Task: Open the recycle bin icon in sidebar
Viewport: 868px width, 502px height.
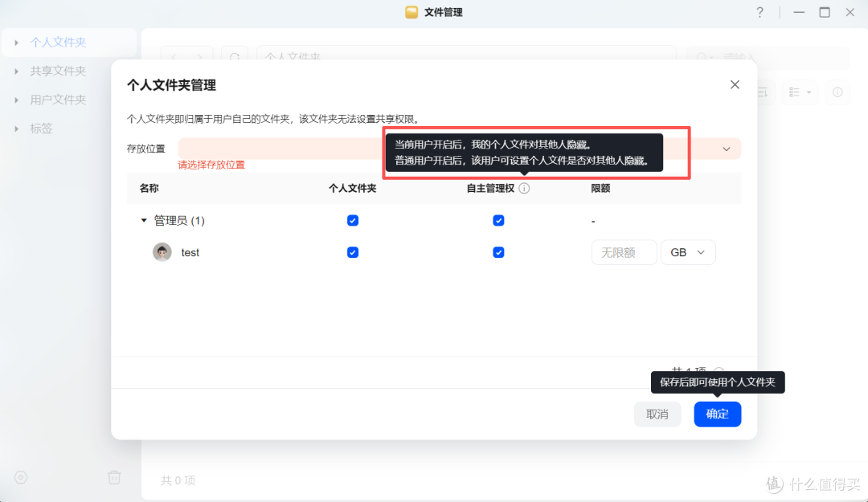Action: coord(114,477)
